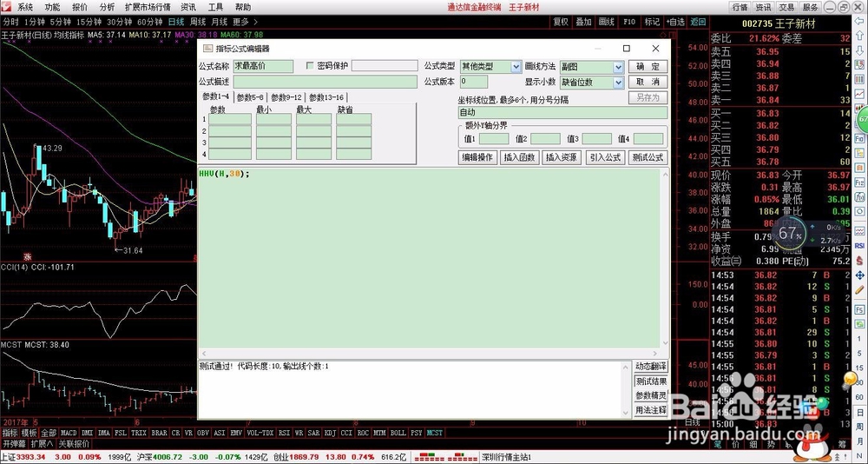Click the 公式描述 input field

325,82
